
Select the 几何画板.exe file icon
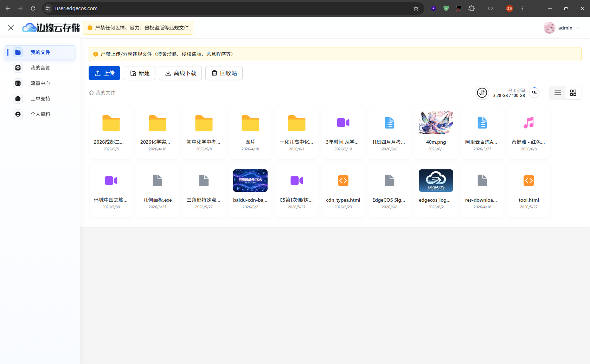(x=158, y=181)
